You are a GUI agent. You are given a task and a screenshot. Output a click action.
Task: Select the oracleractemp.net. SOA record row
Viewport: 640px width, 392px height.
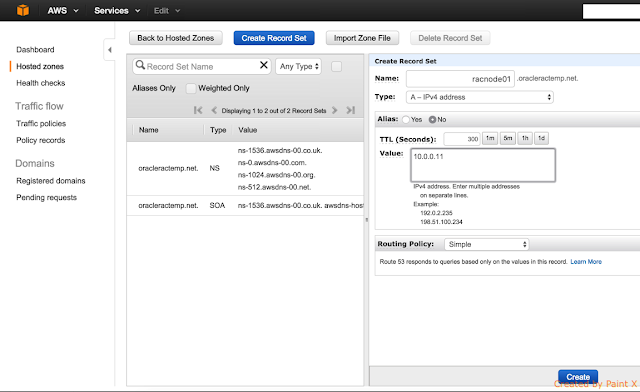(x=245, y=205)
